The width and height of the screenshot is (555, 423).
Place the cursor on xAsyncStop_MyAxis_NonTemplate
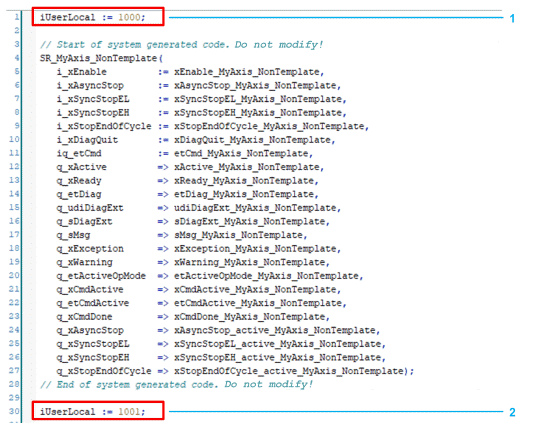tap(255, 85)
